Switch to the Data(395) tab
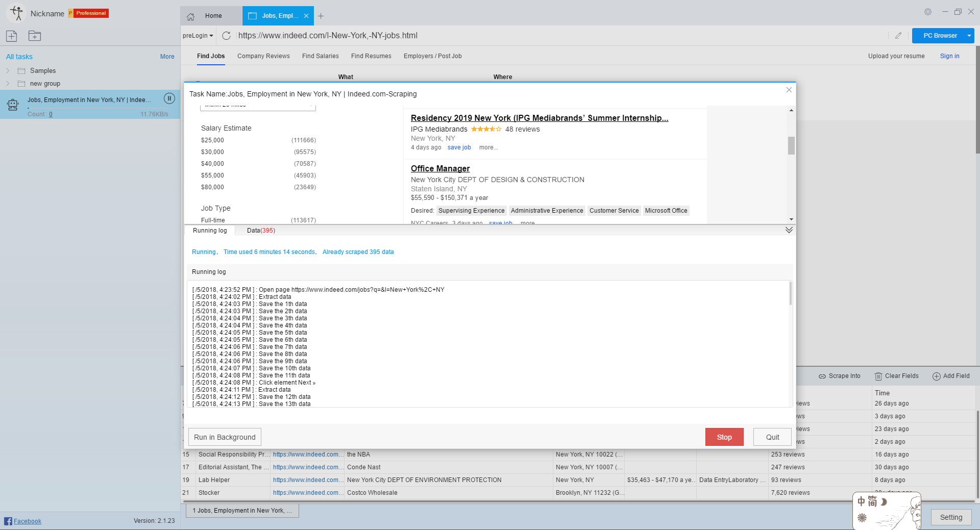The width and height of the screenshot is (980, 530). (261, 231)
